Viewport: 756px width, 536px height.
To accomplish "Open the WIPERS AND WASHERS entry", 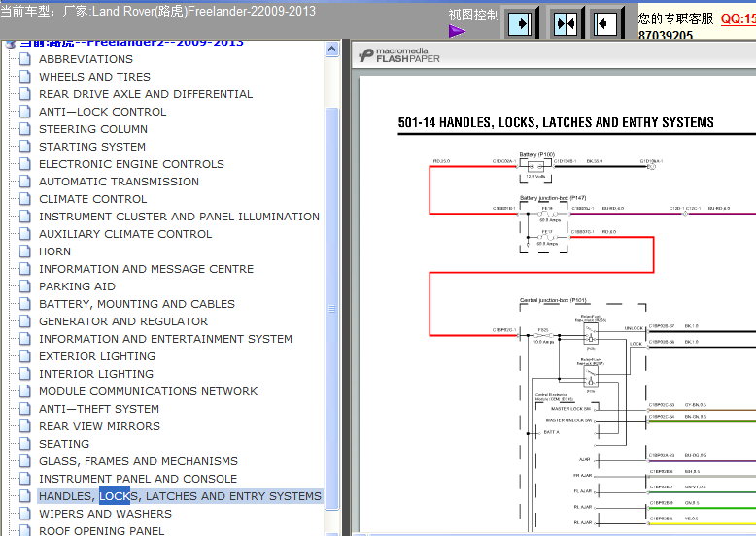I will [x=105, y=514].
